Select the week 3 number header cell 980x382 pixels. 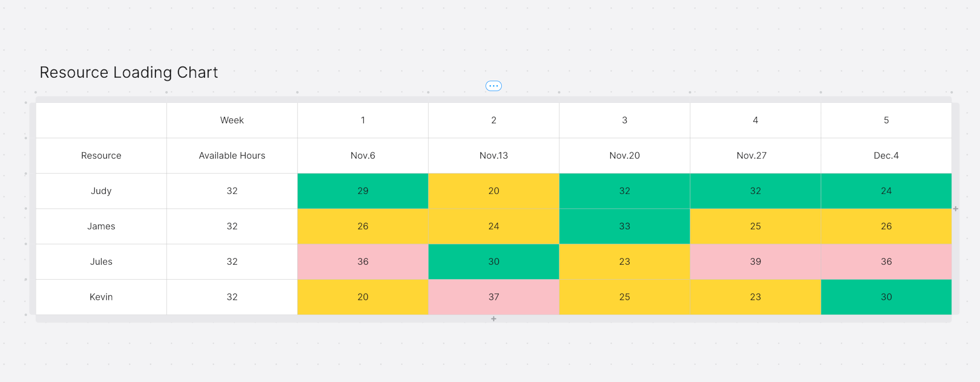click(624, 120)
